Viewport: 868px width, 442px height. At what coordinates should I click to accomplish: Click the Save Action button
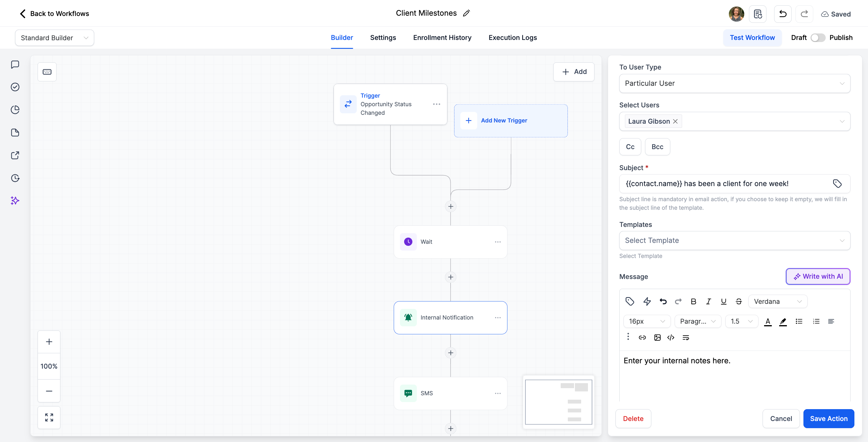click(x=829, y=418)
